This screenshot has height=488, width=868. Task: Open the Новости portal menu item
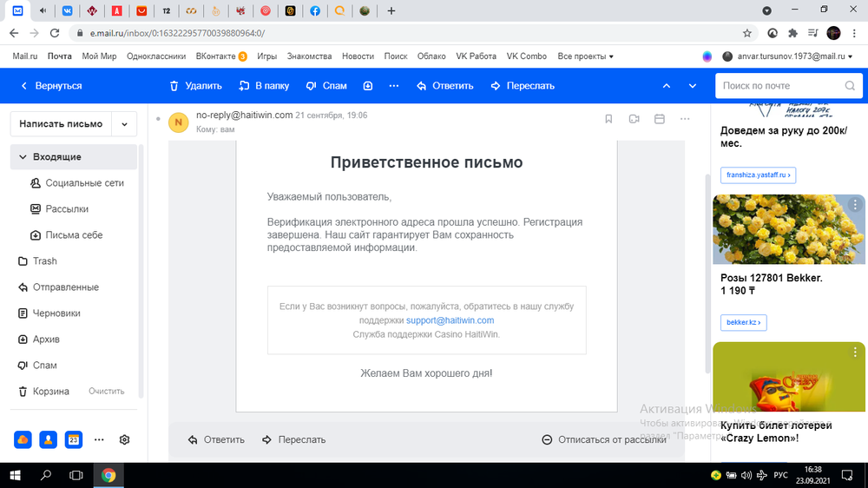(x=358, y=56)
